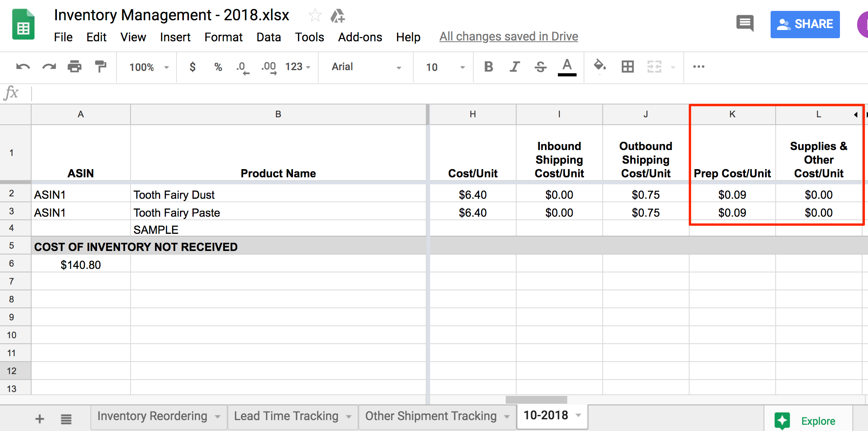Toggle bold formatting
868x431 pixels.
488,67
